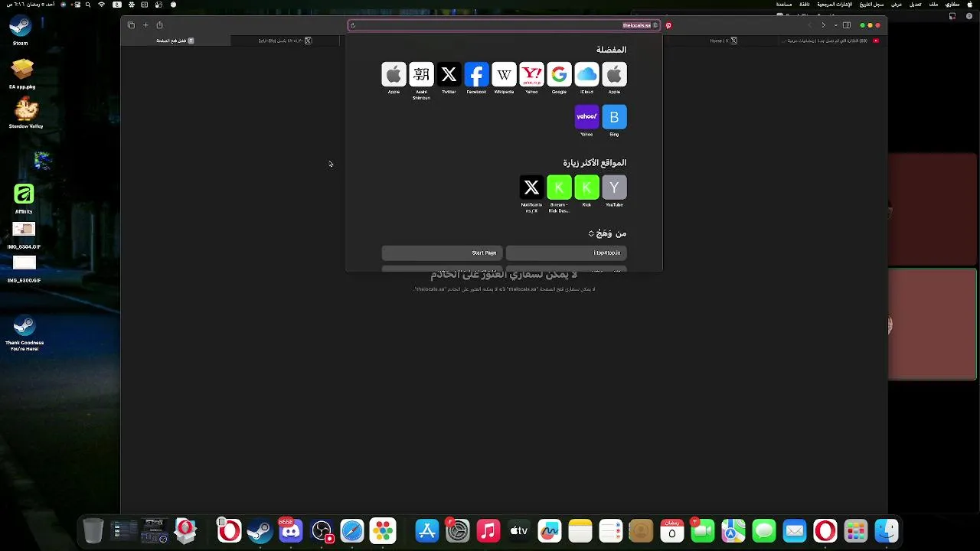Screen dimensions: 980x551
Task: Open Trash in the Dock
Action: 93,530
